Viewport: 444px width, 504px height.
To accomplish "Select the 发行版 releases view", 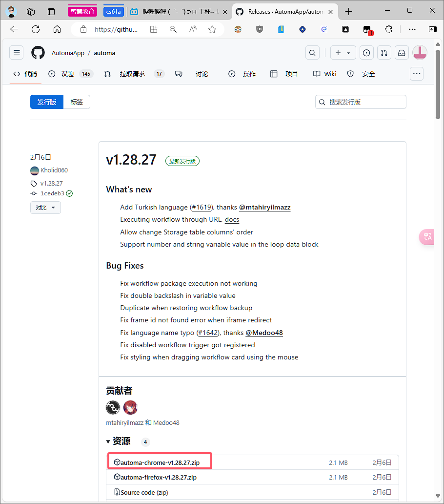I will pos(47,102).
